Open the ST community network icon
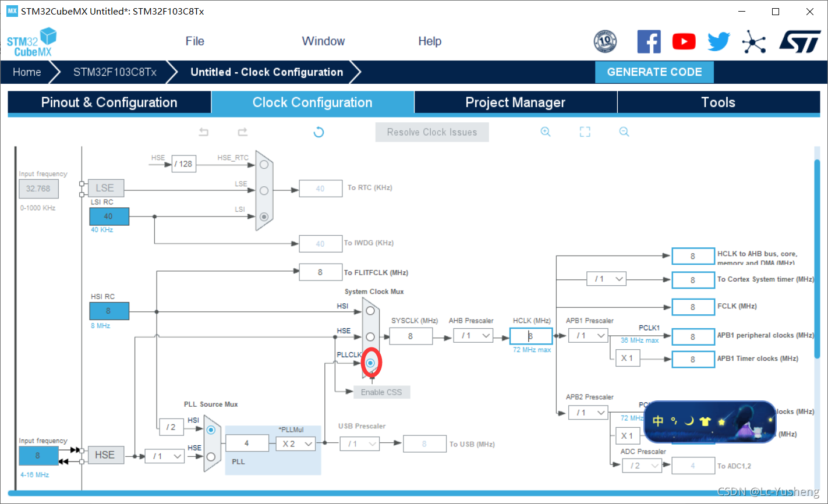 tap(753, 41)
